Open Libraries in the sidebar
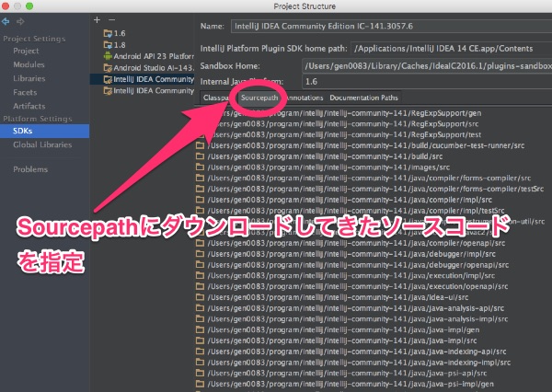Image resolution: width=552 pixels, height=392 pixels. (x=29, y=78)
